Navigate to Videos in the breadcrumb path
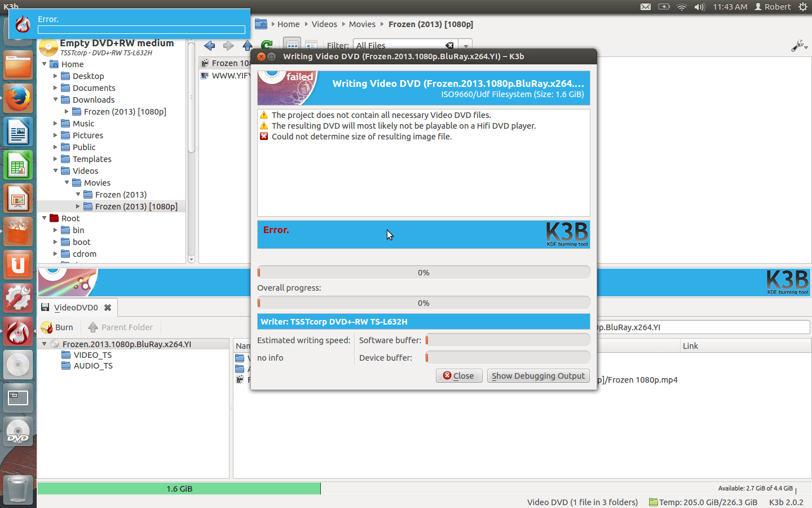 point(324,24)
